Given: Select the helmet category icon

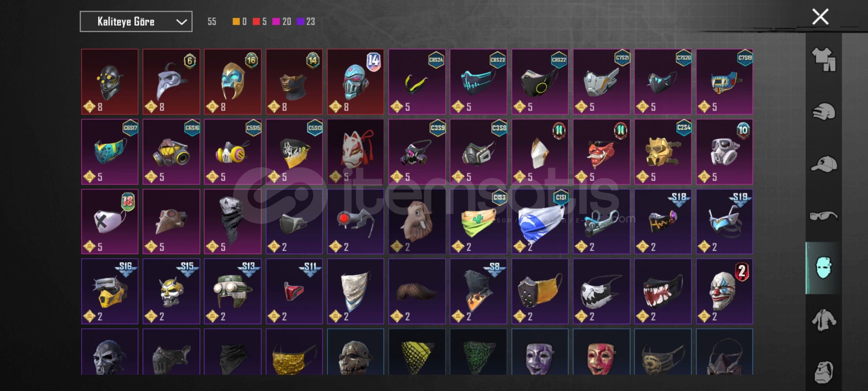Looking at the screenshot, I should tap(824, 112).
